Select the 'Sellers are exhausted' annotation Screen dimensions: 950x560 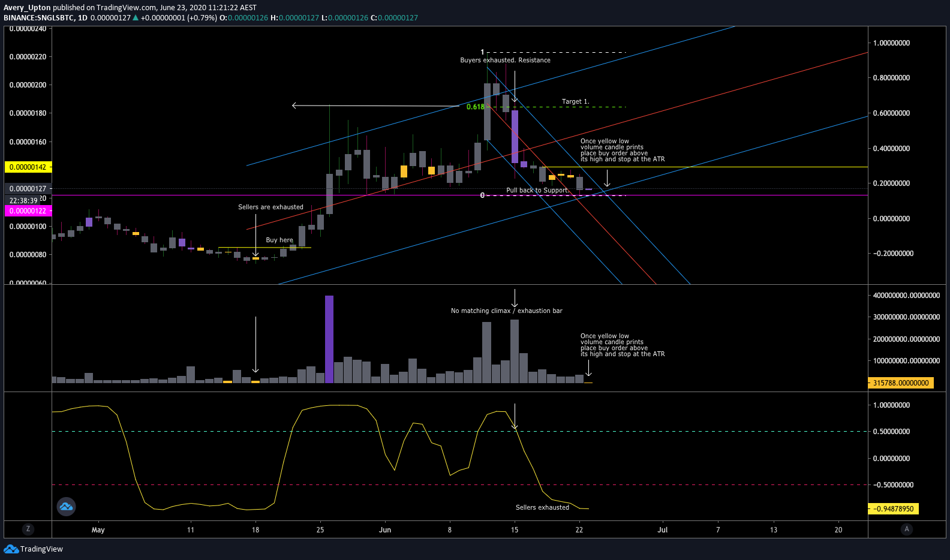(x=270, y=207)
